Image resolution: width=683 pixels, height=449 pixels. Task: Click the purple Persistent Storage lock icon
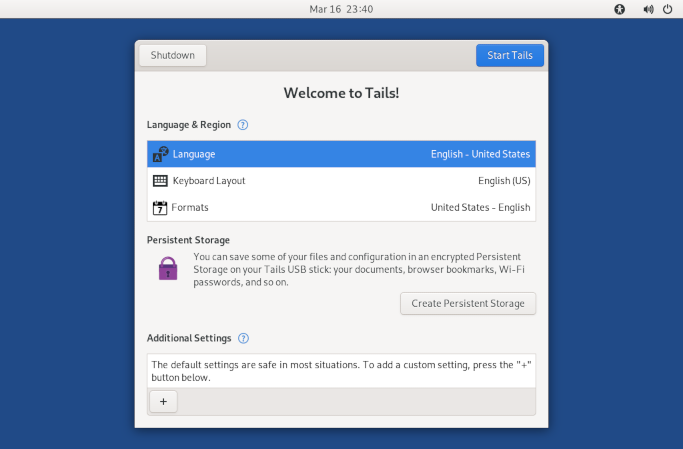coord(168,268)
